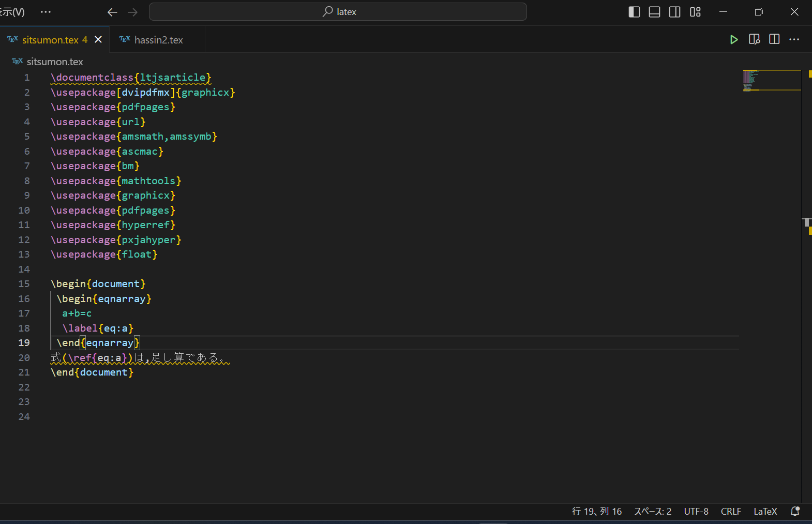Split the editor to the right
The width and height of the screenshot is (812, 524).
point(774,39)
